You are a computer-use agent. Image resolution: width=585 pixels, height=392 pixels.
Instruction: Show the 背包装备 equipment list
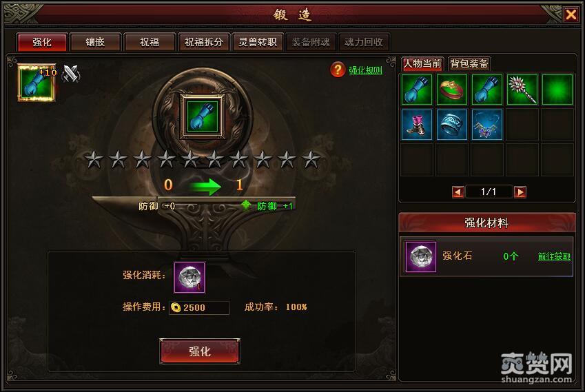(x=469, y=64)
